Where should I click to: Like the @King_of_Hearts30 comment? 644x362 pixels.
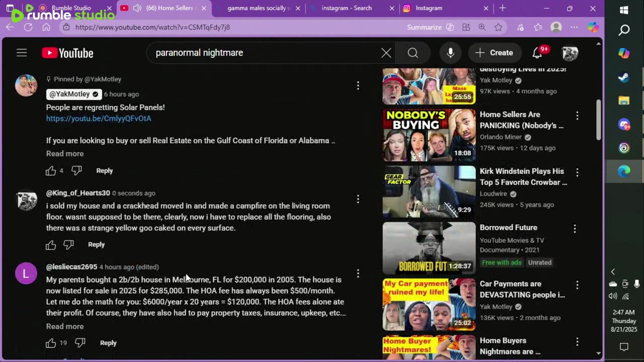pos(51,245)
